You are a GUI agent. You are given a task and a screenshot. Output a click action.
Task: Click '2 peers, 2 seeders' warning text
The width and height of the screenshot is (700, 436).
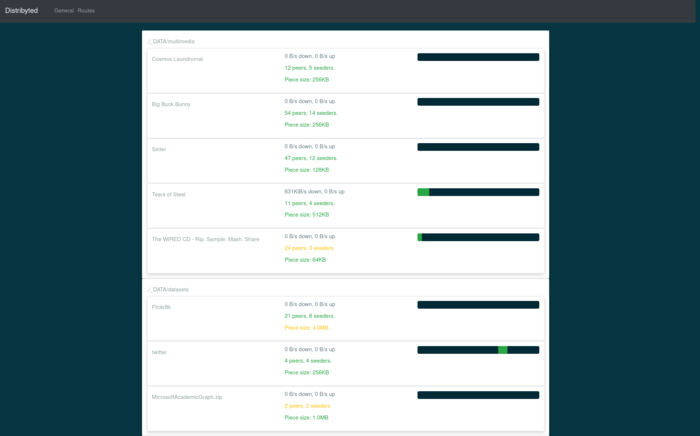[308, 406]
